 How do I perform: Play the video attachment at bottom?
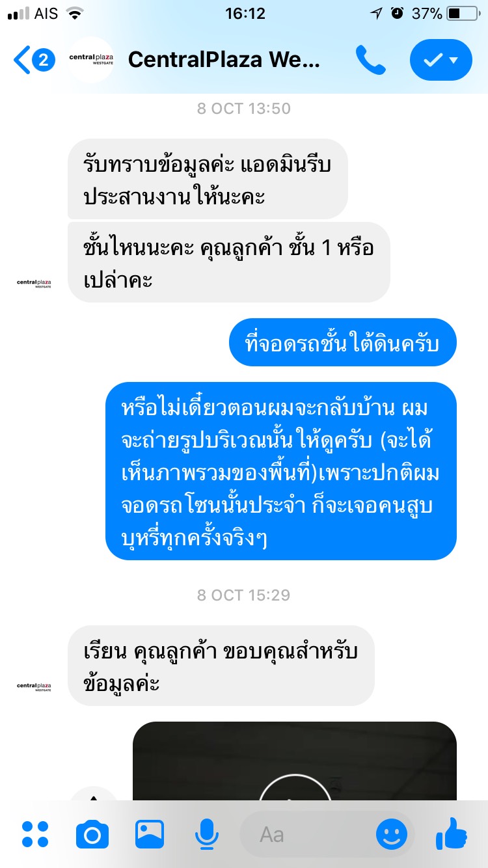295,787
